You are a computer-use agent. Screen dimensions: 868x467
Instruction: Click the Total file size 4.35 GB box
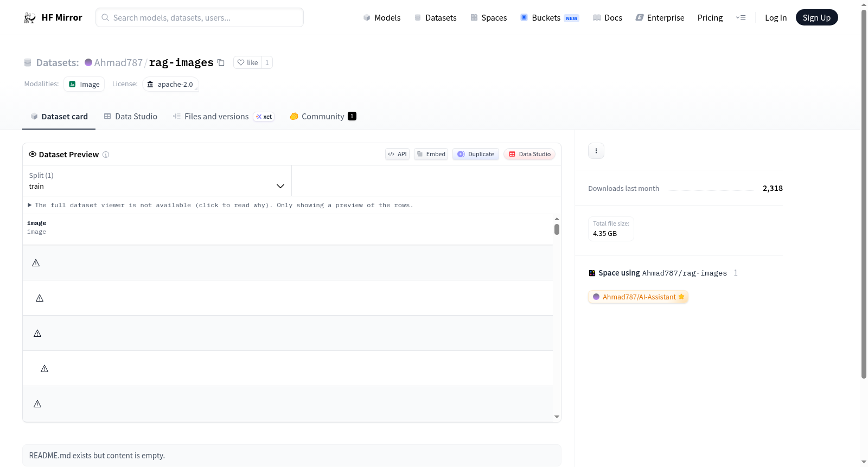(611, 228)
